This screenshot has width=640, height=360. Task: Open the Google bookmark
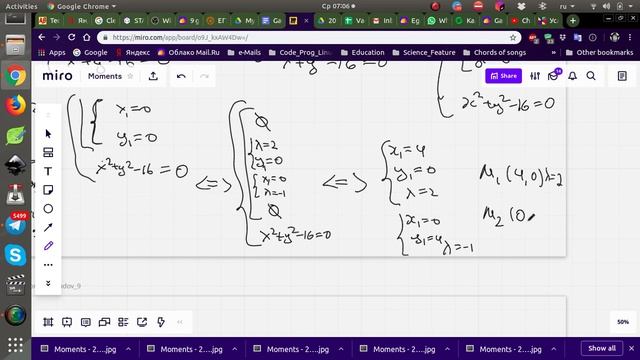point(90,52)
